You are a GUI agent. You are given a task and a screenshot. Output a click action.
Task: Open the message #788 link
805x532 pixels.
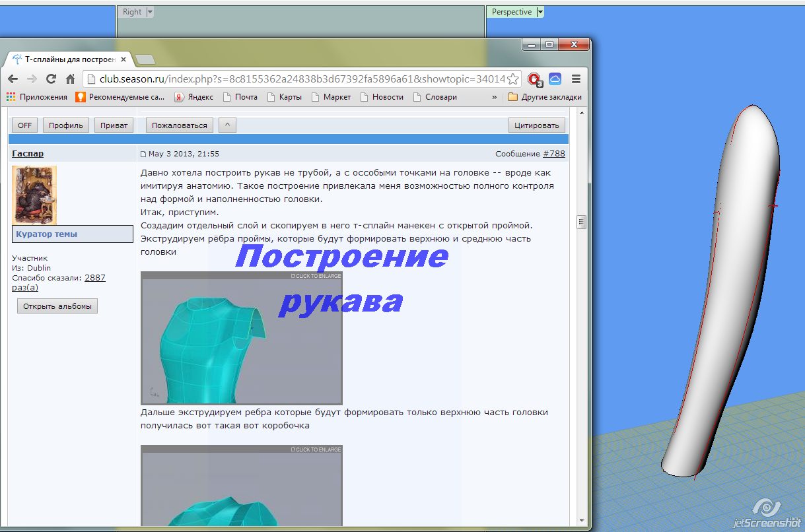(554, 154)
